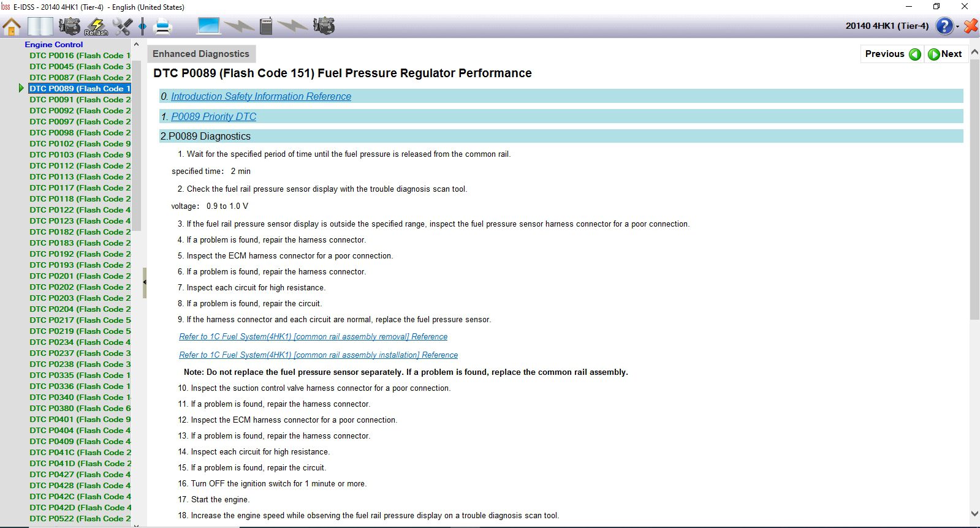Select DTC P0335 in the list
This screenshot has width=980, height=528.
tap(80, 375)
